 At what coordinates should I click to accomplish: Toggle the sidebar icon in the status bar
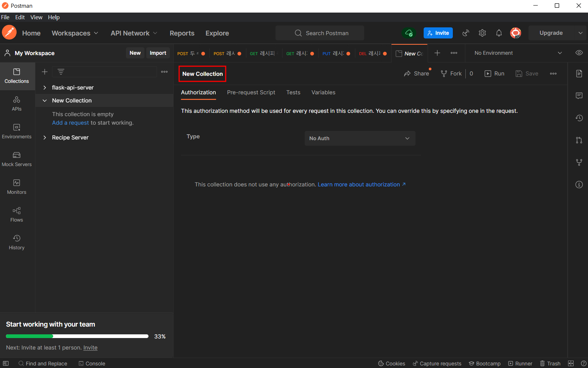tap(6, 364)
